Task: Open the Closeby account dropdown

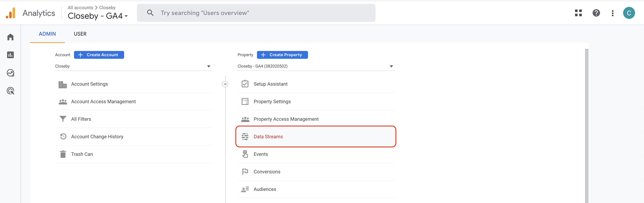Action: 133,66
